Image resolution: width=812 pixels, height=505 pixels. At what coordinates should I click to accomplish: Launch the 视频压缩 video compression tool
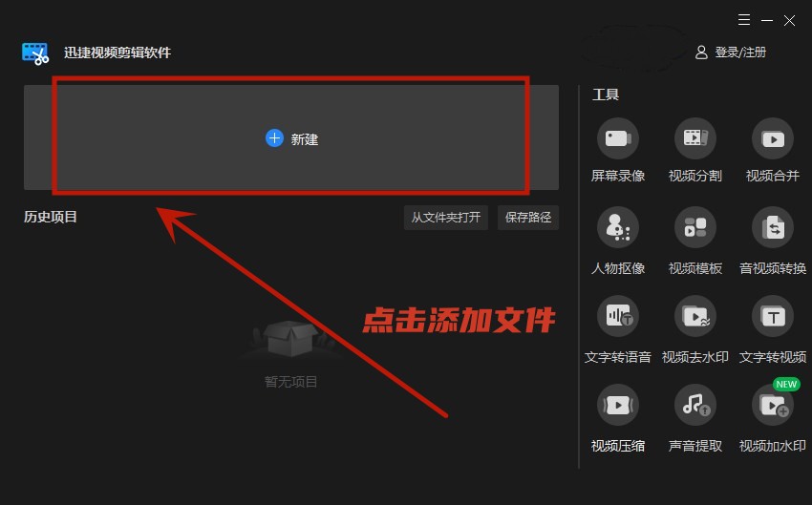pos(617,405)
